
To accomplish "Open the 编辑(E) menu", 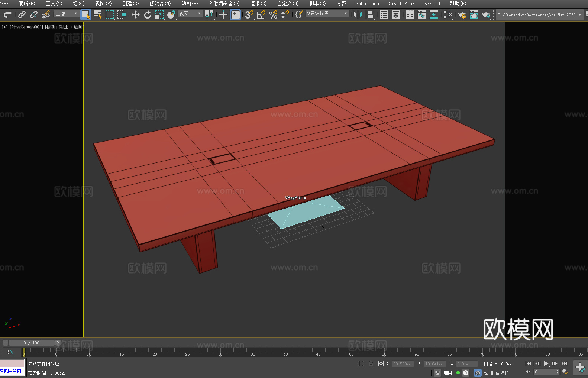I will [27, 3].
